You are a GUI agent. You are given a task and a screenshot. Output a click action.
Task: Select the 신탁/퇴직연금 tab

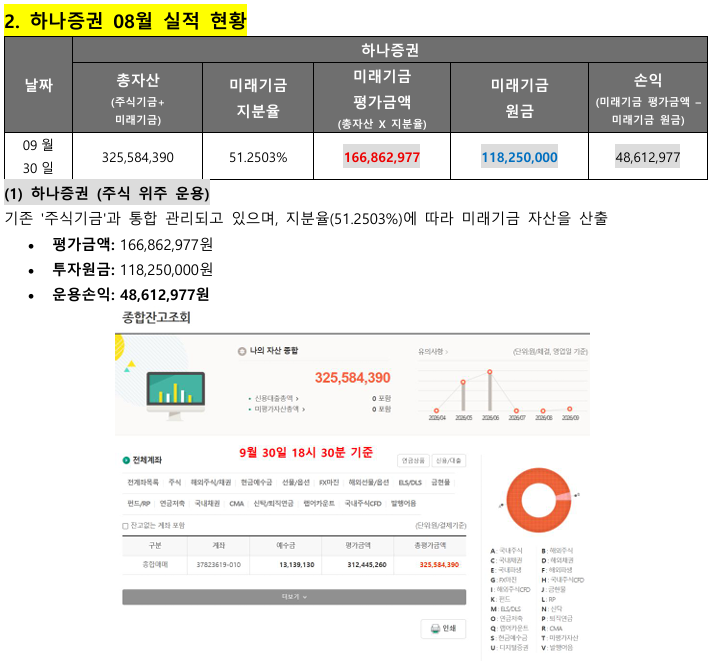274,503
